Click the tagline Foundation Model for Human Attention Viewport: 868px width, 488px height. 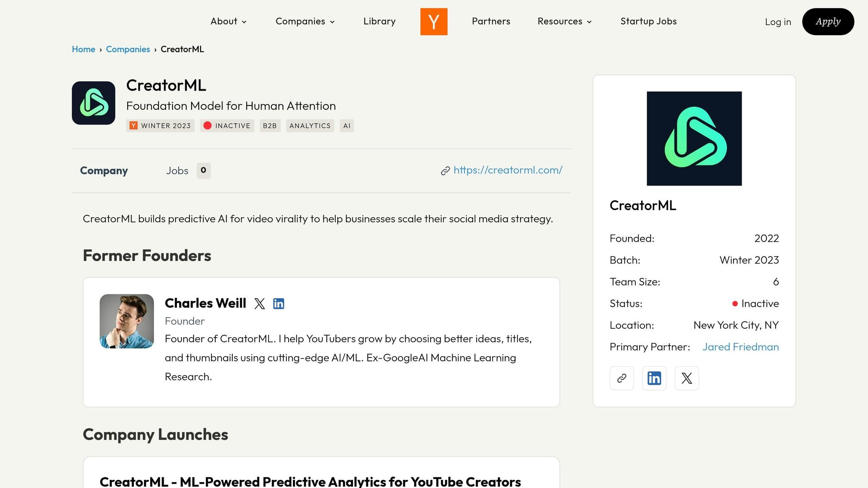231,106
